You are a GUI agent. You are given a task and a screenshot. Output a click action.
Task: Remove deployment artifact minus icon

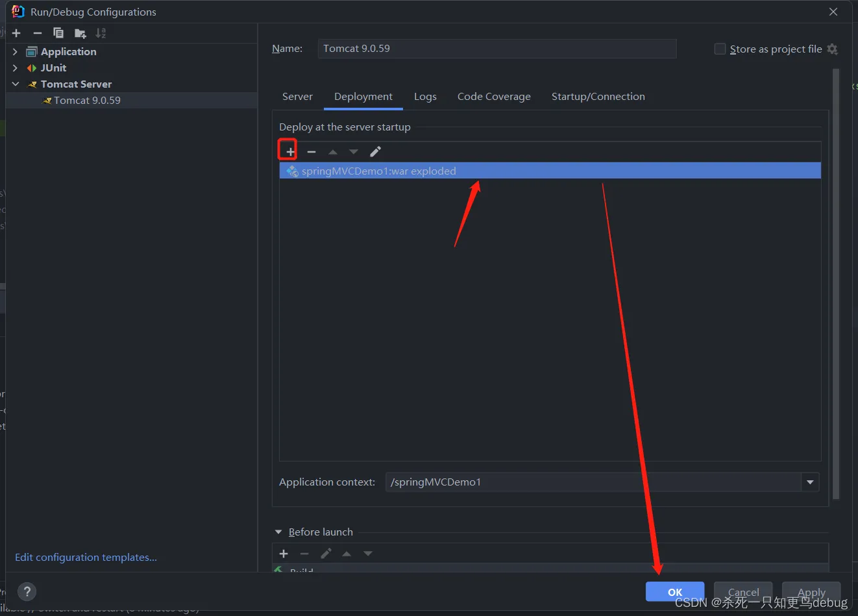click(312, 152)
